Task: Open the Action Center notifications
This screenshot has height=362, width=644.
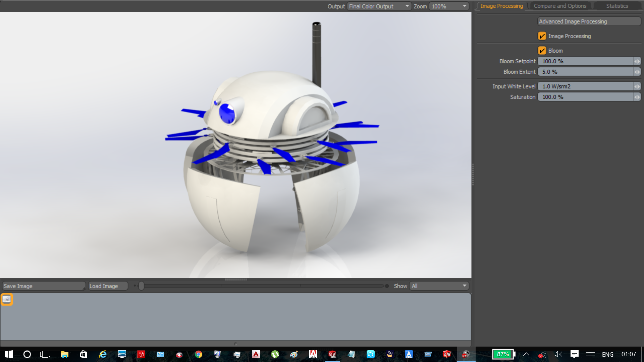Action: [575, 354]
